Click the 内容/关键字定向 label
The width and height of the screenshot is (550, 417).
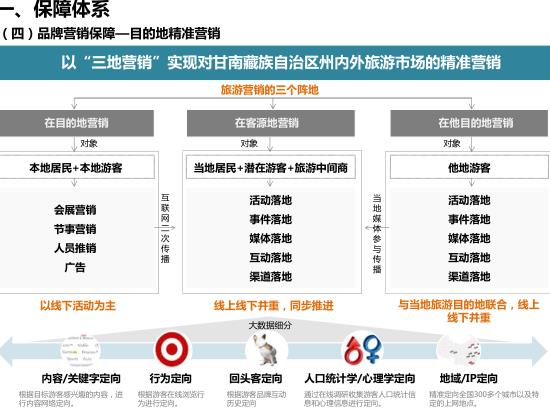(81, 378)
